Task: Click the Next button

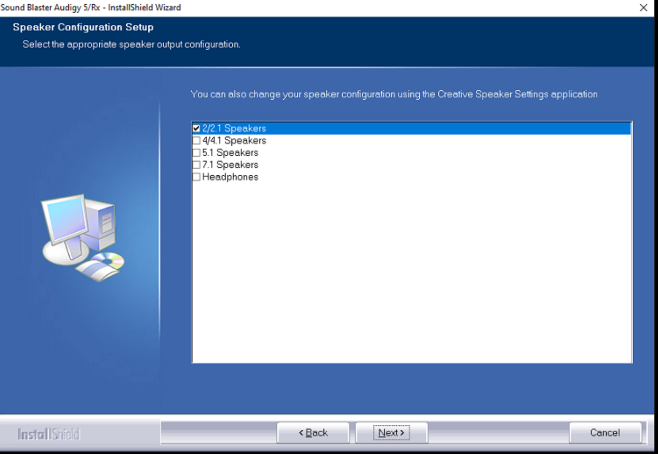Action: (x=391, y=433)
